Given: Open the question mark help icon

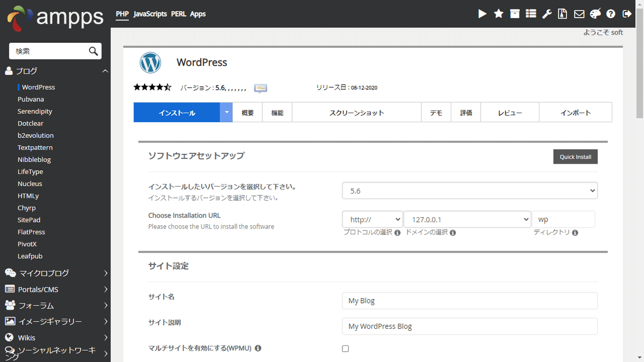Looking at the screenshot, I should tap(611, 14).
